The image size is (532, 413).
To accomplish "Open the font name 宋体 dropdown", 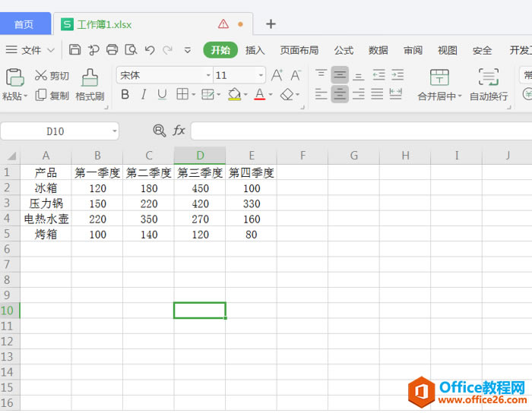I will pyautogui.click(x=208, y=75).
